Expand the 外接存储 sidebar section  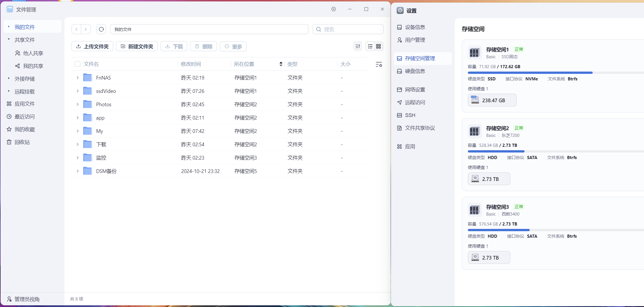pos(9,78)
